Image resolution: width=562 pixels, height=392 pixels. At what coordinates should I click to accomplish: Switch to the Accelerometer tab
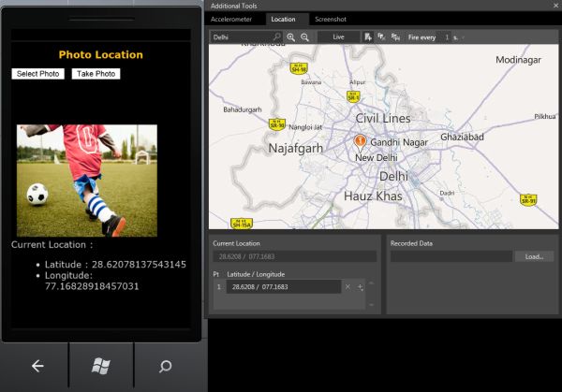point(231,20)
